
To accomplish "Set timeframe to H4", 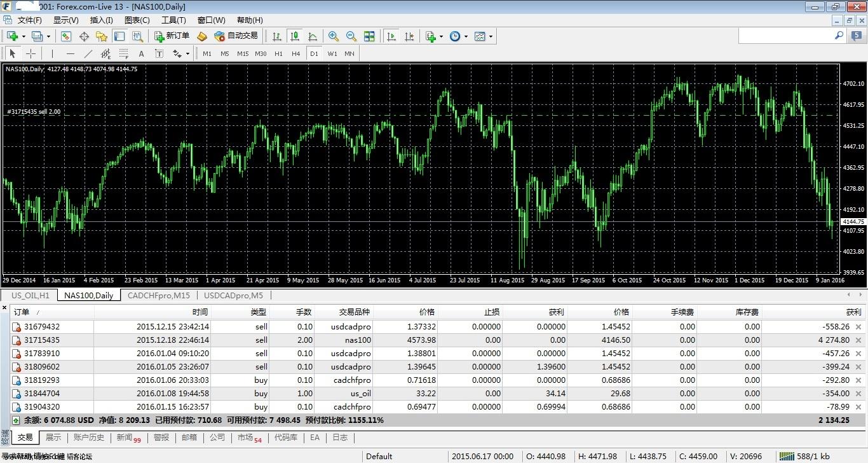I will tap(295, 53).
